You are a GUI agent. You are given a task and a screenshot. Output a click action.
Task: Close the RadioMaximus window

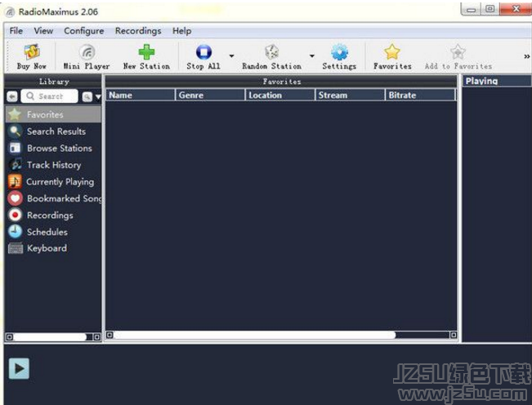click(x=516, y=9)
